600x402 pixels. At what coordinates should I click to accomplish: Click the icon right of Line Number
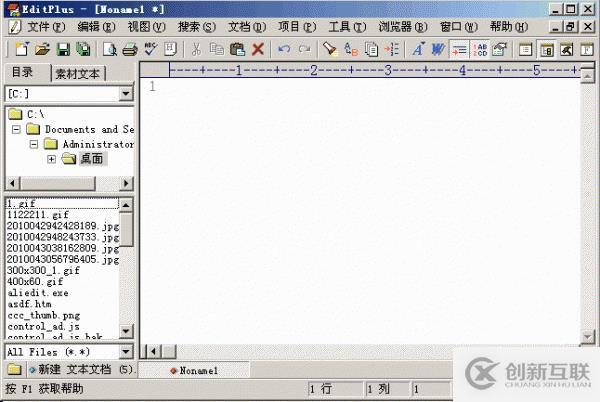500,49
